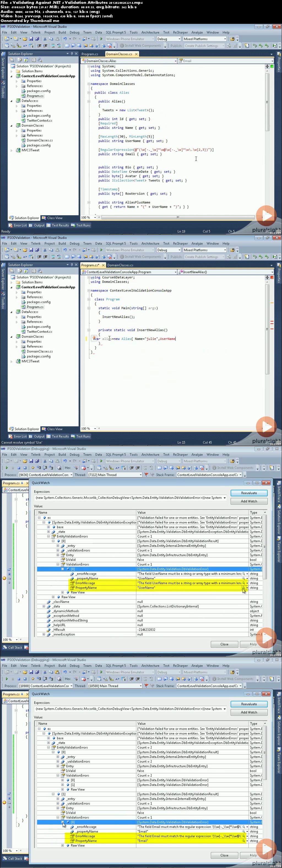The width and height of the screenshot is (282, 868).
Task: Click magnifier on _errorMessage row for UserName error
Action: pyautogui.click(x=243, y=574)
